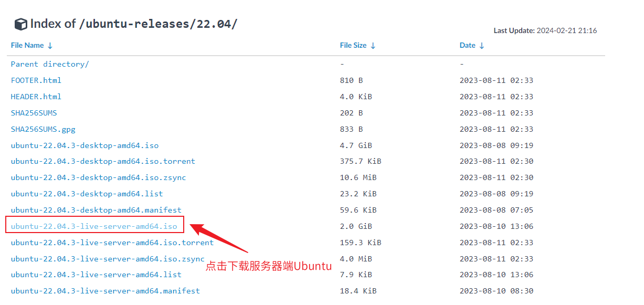
Task: Download the SHA256SUMS.gpg signature file
Action: 43,129
